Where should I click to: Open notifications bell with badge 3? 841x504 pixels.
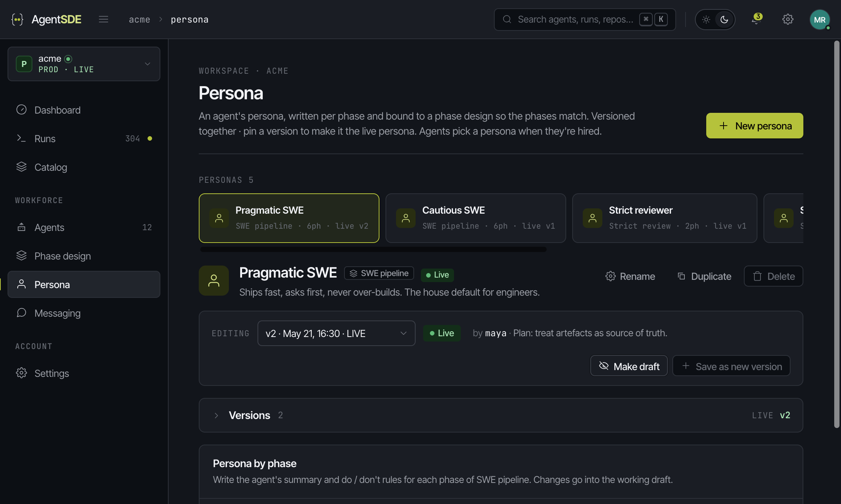coord(756,19)
